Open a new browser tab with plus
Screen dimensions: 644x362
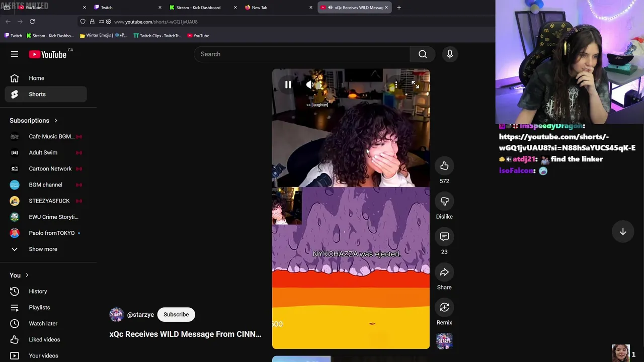coord(399,8)
